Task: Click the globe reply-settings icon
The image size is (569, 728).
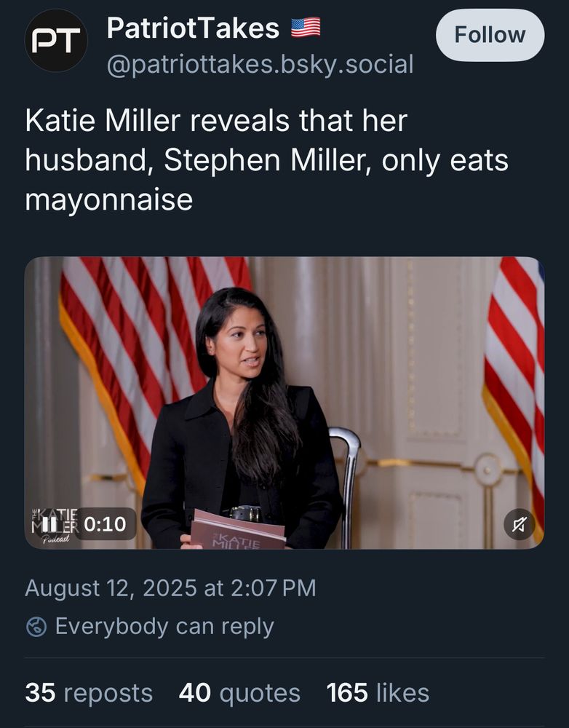Action: point(36,627)
